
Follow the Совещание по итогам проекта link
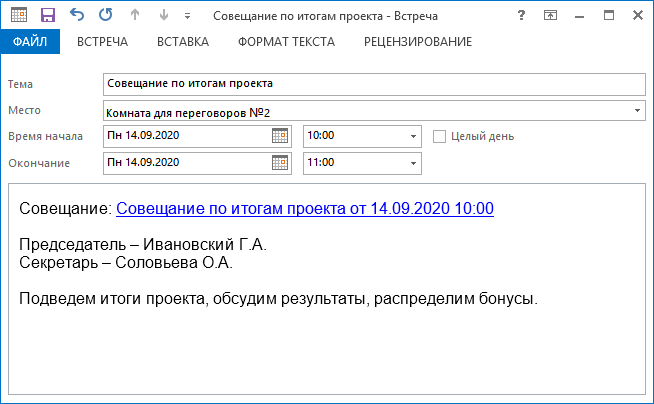[x=305, y=209]
